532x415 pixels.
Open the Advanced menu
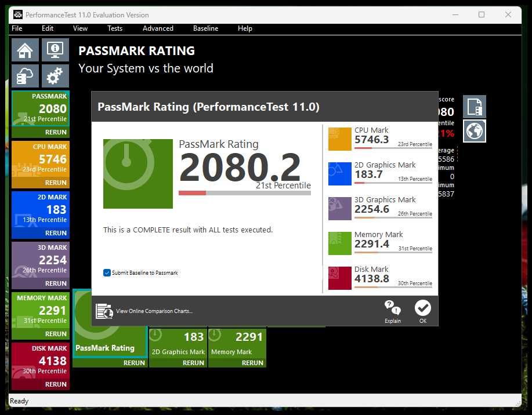pyautogui.click(x=158, y=28)
